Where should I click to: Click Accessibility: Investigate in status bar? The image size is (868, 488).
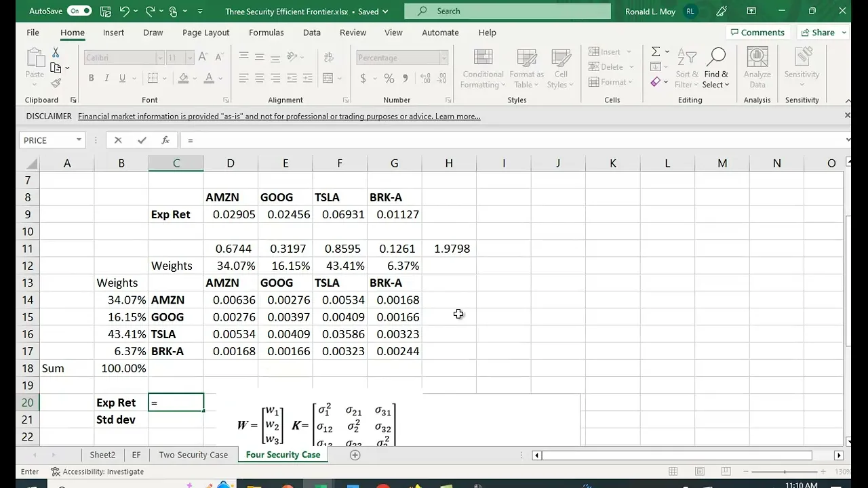pyautogui.click(x=98, y=472)
